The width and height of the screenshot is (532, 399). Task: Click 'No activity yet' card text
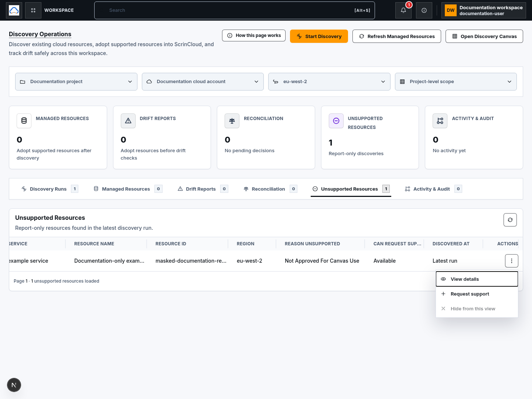pos(449,151)
